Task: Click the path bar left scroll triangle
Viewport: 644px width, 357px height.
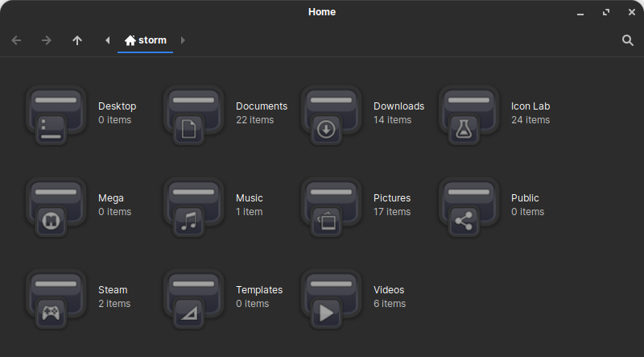Action: 108,40
